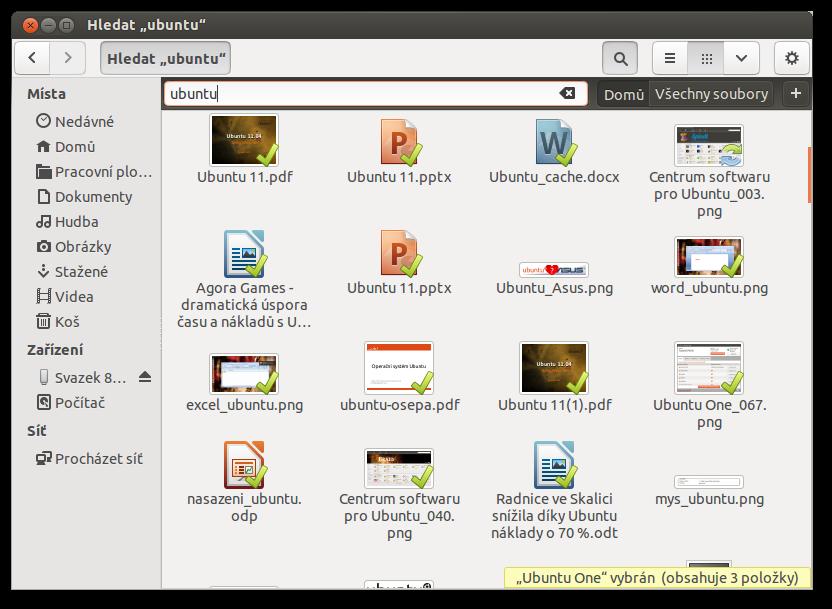Switch to icon grid view
This screenshot has height=609, width=832.
pos(706,58)
